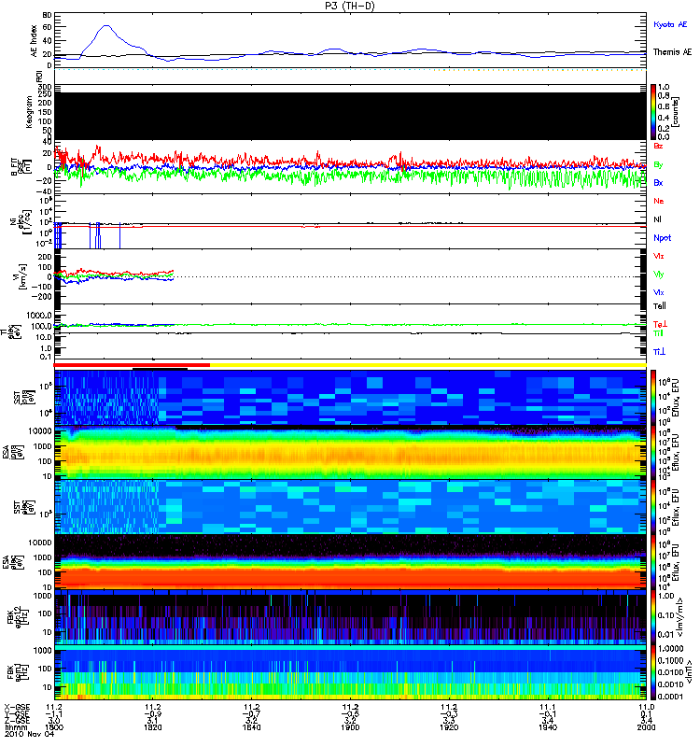Click the FBK scm nT color bar

[x=653, y=672]
